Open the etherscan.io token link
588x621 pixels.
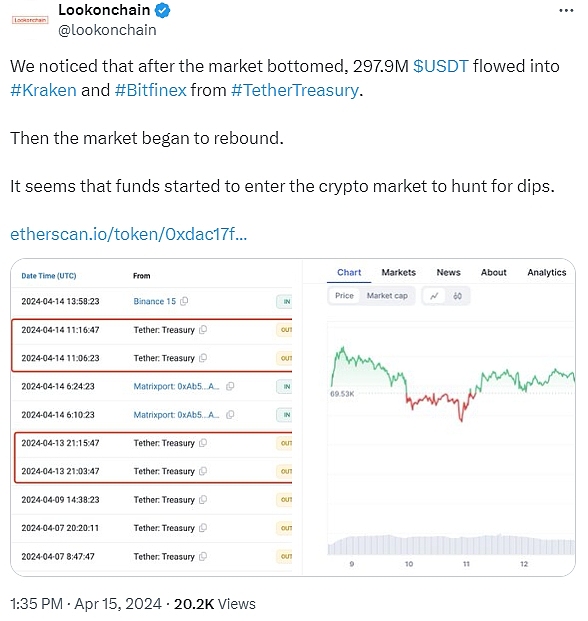128,234
